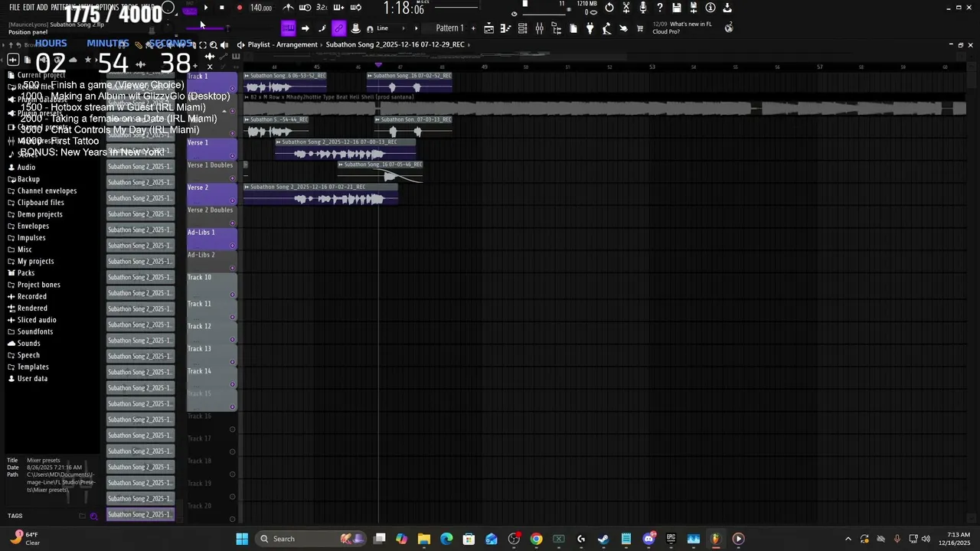Open the ADD menu

[x=42, y=7]
